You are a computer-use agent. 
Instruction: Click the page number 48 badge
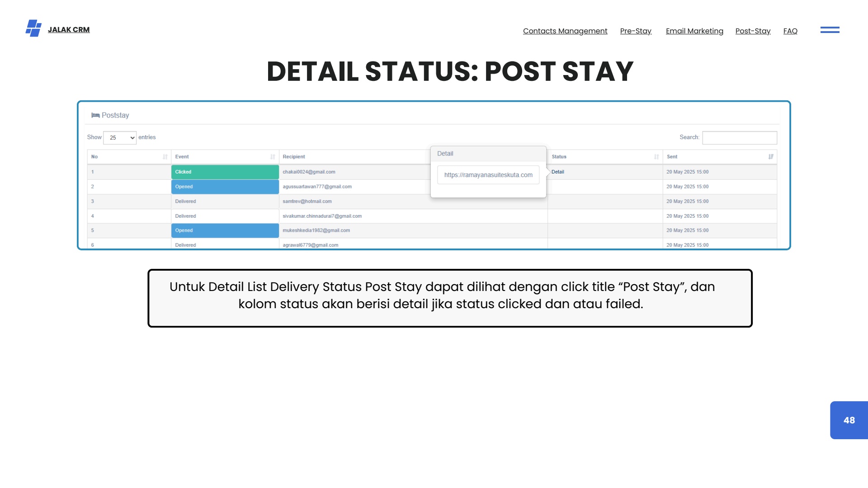849,420
